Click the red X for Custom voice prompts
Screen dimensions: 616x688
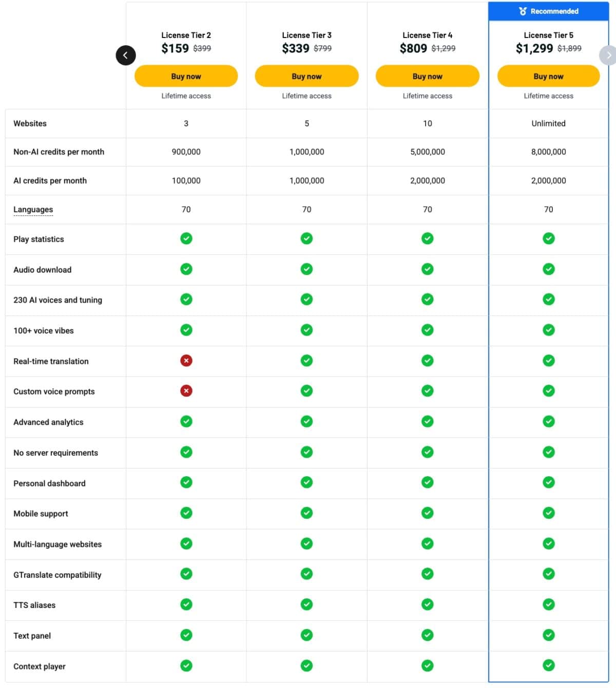point(186,391)
